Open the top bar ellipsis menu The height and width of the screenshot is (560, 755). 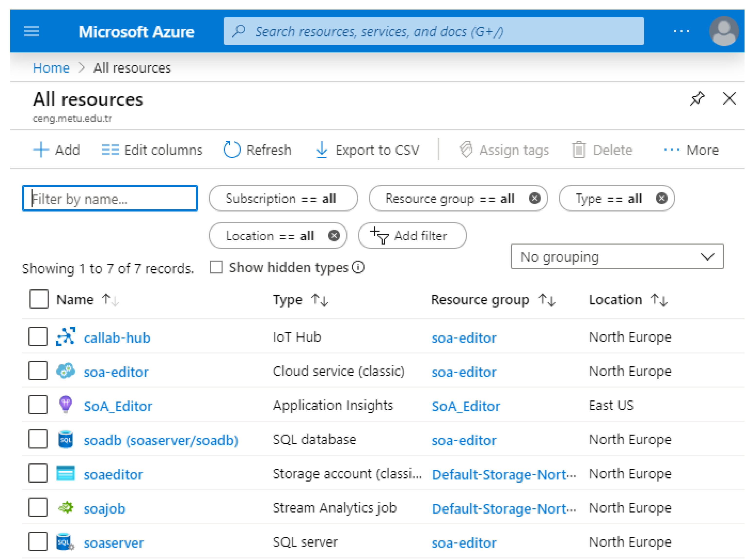click(681, 31)
